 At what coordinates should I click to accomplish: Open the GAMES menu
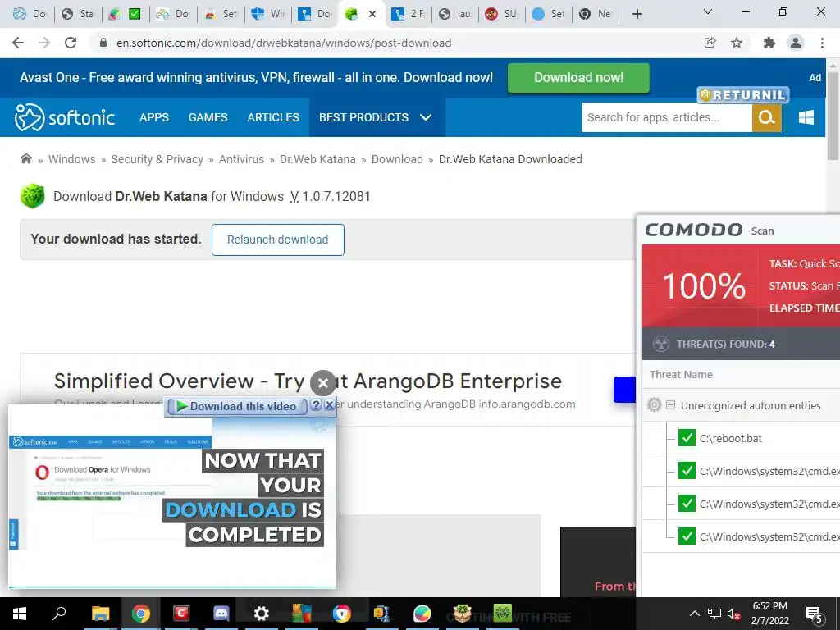(208, 117)
